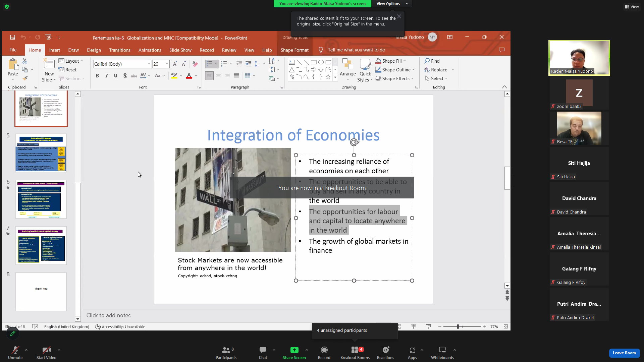
Task: Switch to Reading View in status bar
Action: (414, 326)
